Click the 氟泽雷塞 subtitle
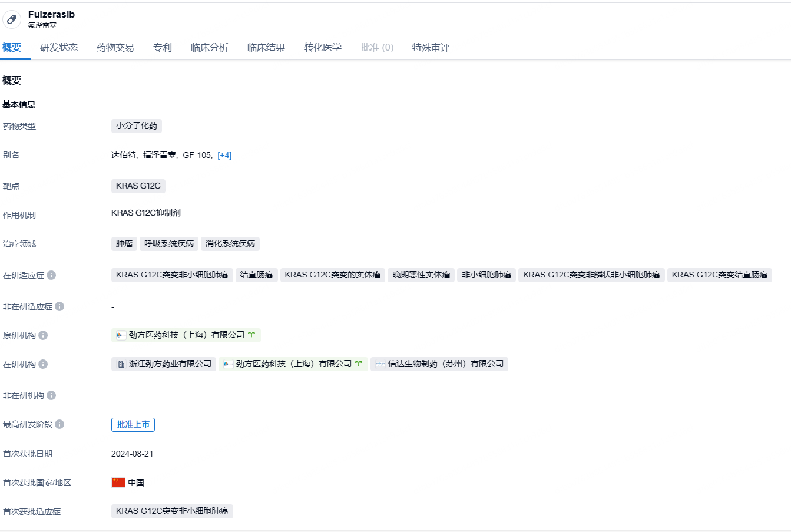791x532 pixels. coord(42,25)
